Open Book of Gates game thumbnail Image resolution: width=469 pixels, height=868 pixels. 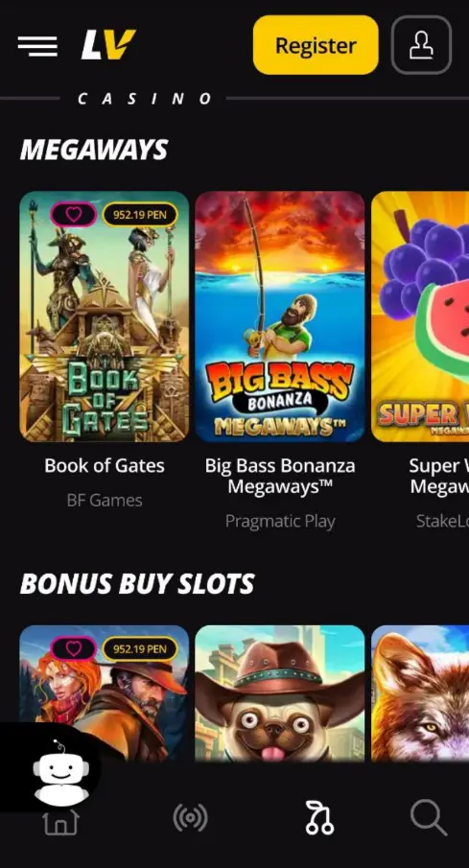105,317
